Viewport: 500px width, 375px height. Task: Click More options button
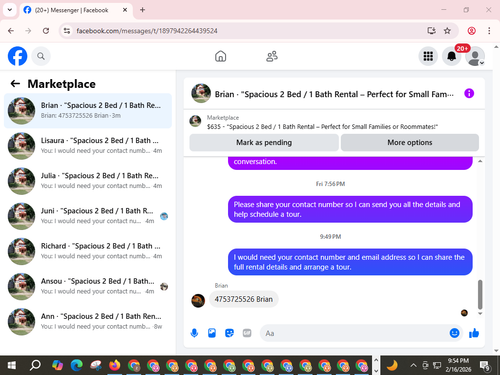click(x=410, y=142)
